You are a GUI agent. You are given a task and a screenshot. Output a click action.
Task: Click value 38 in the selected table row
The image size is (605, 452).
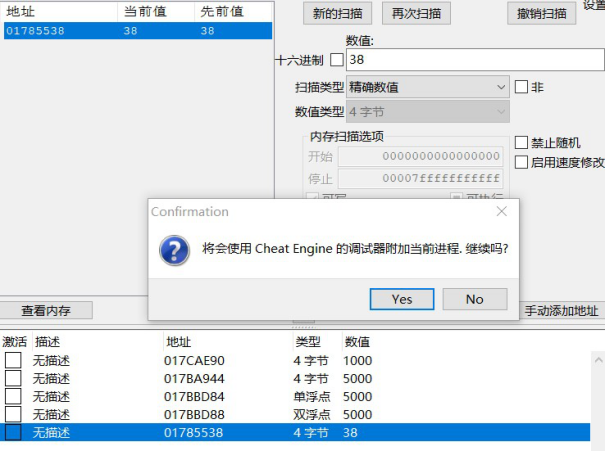point(350,432)
